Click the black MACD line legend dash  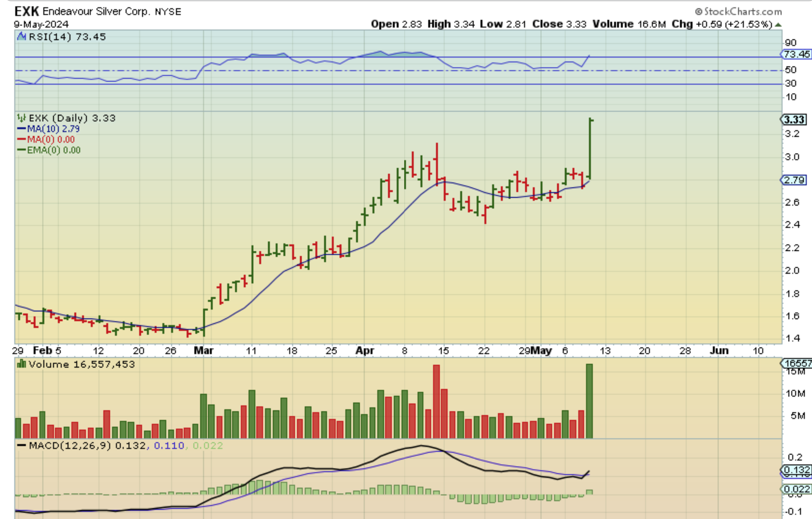click(22, 446)
